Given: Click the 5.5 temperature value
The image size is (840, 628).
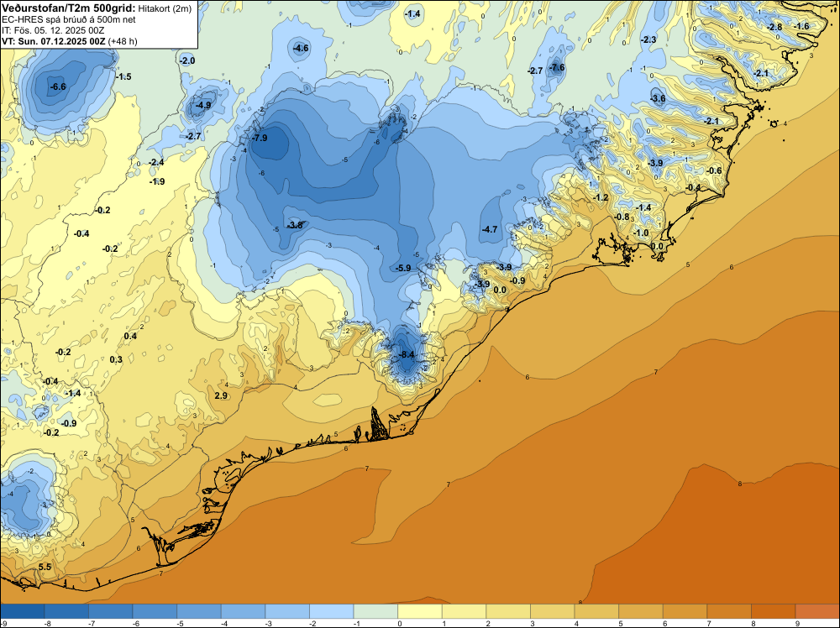Looking at the screenshot, I should tap(45, 567).
